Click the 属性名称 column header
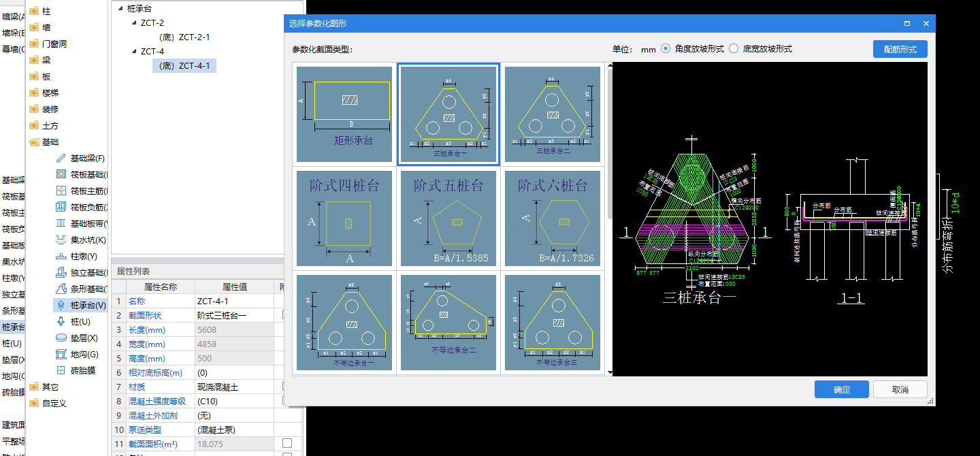 (160, 287)
